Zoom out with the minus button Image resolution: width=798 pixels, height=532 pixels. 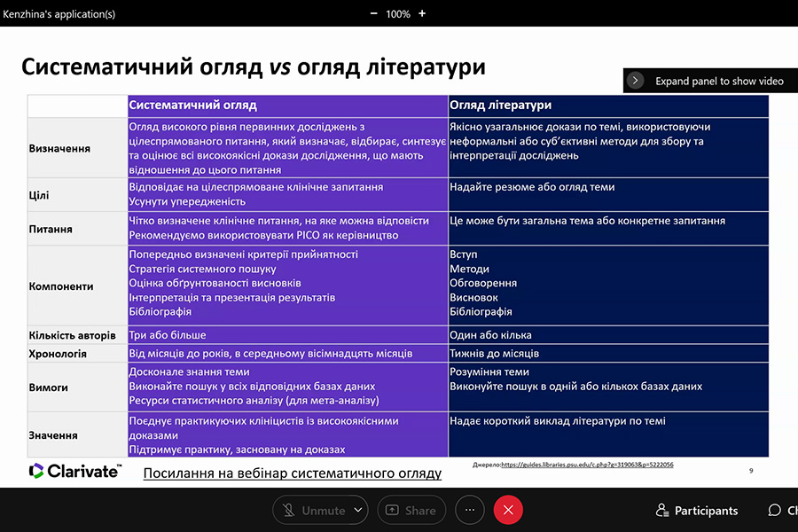[x=373, y=14]
